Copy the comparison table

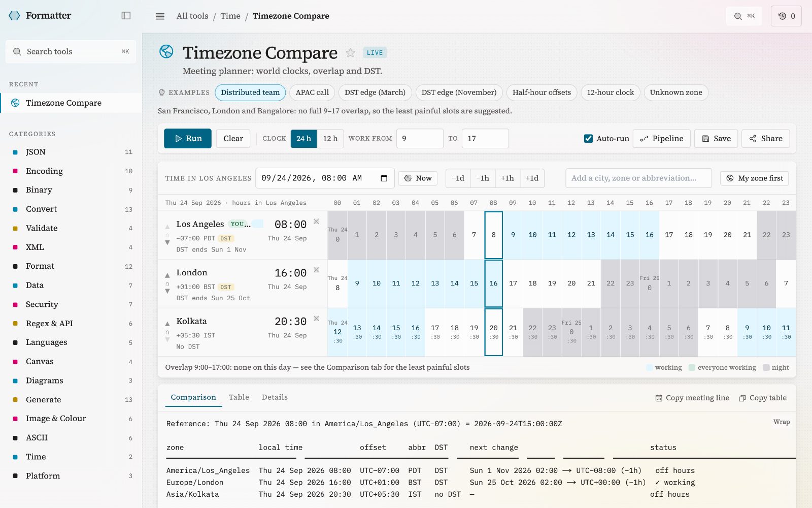pyautogui.click(x=763, y=398)
